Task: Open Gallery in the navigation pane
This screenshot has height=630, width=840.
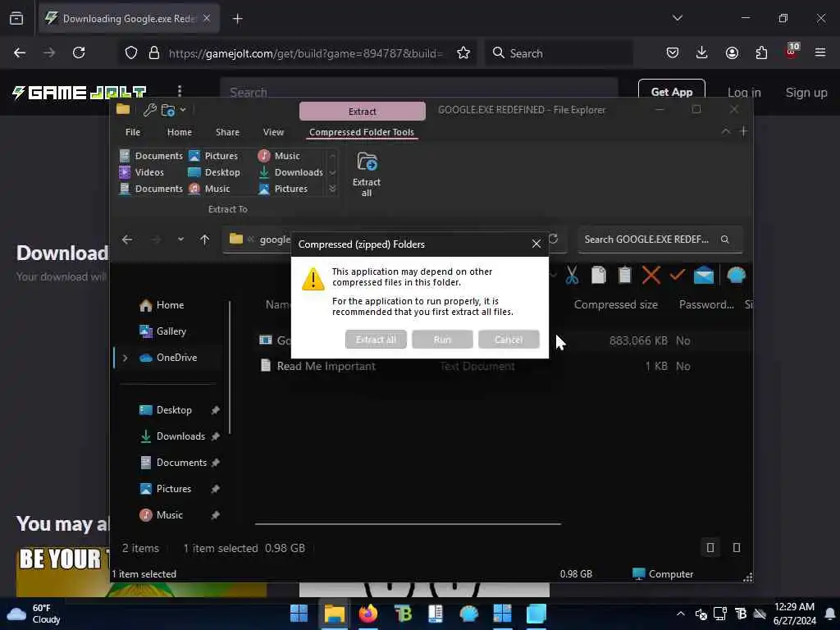Action: point(171,331)
